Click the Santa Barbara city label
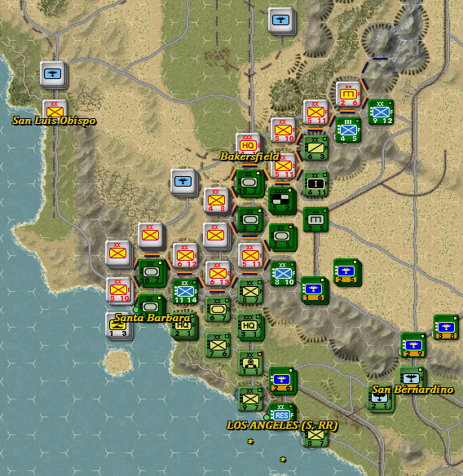The image size is (463, 476). [152, 318]
